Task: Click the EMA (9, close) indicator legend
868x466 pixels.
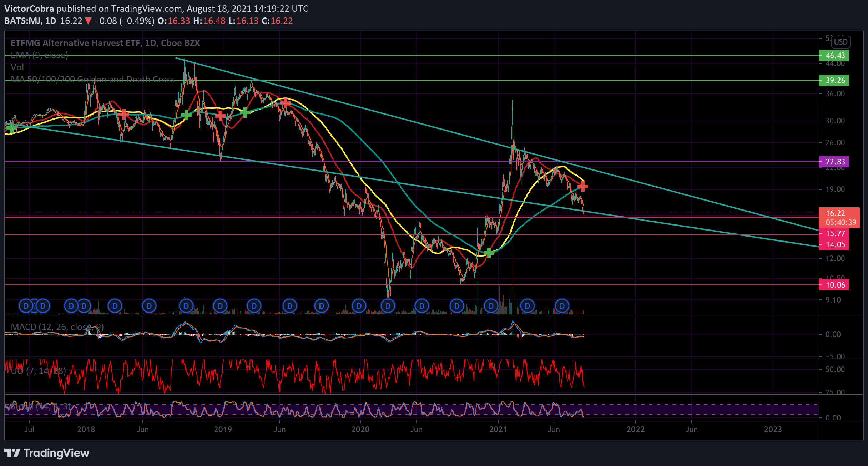Action: (x=39, y=55)
